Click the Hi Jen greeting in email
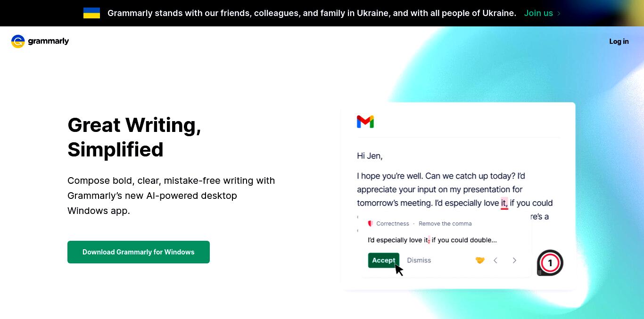This screenshot has width=644, height=319. pos(370,156)
